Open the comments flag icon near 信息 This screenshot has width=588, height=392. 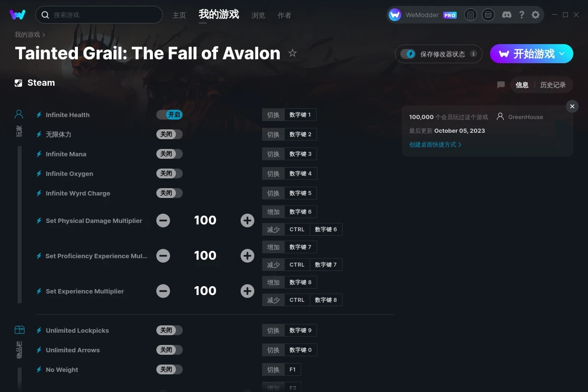pos(501,85)
